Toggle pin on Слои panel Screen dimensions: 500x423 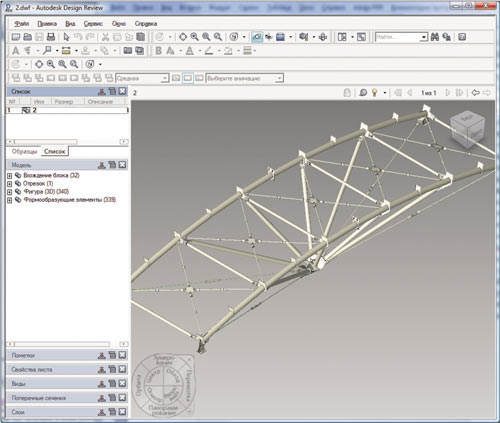[102, 412]
